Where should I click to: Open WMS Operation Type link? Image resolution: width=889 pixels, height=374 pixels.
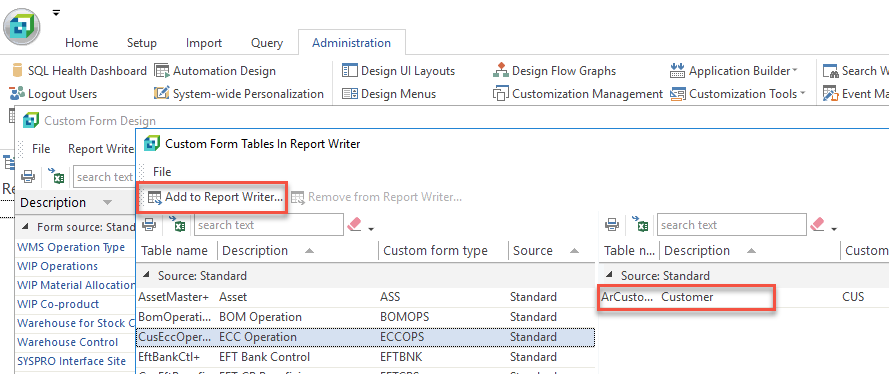71,247
